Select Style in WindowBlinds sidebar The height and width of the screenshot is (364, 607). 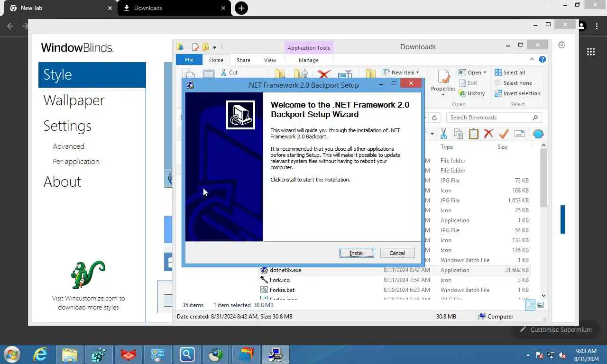92,75
